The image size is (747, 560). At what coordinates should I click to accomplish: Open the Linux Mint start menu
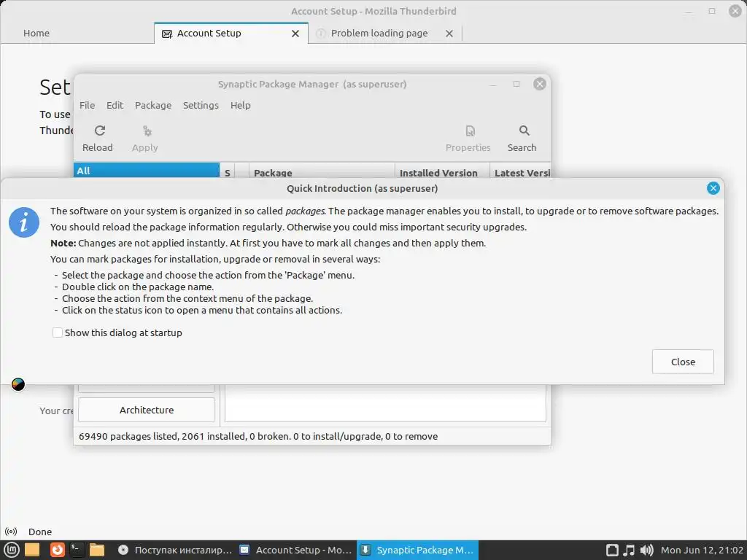(x=12, y=550)
